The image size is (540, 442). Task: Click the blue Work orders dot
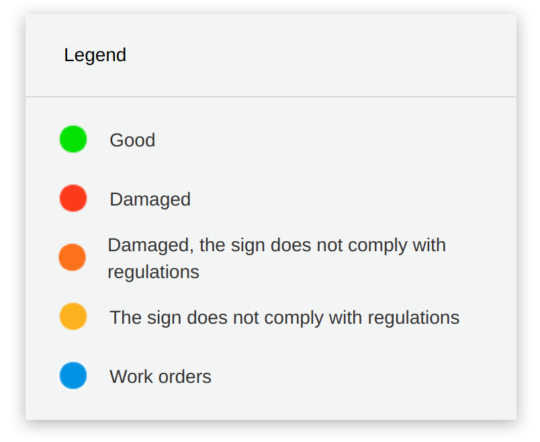point(73,376)
